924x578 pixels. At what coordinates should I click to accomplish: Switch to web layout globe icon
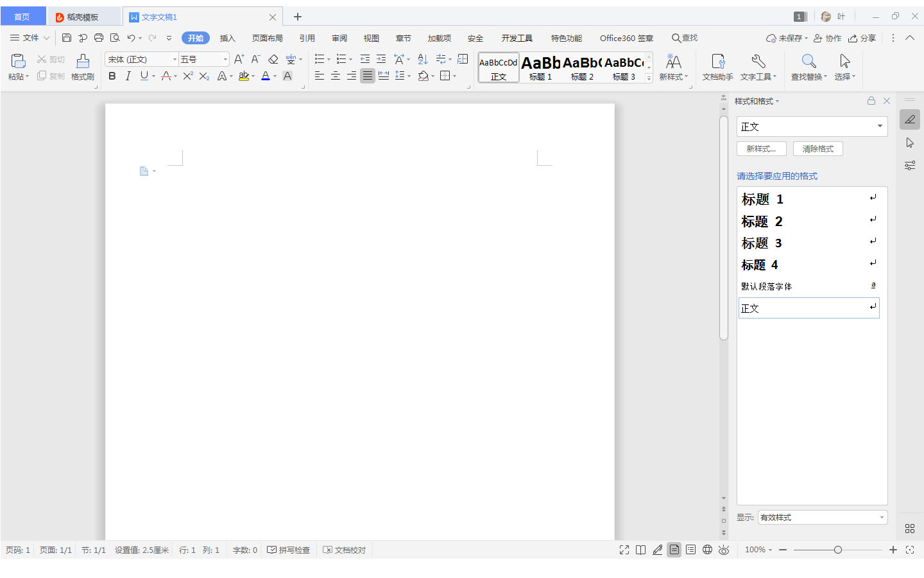pos(707,550)
